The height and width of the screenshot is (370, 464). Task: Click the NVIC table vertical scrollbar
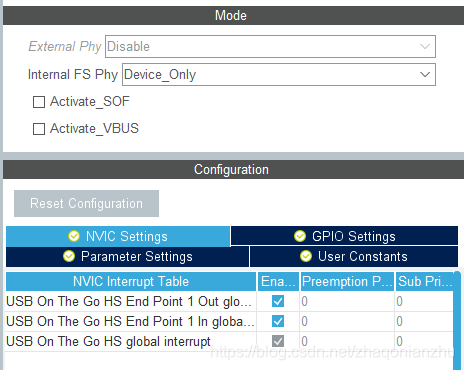tap(457, 321)
